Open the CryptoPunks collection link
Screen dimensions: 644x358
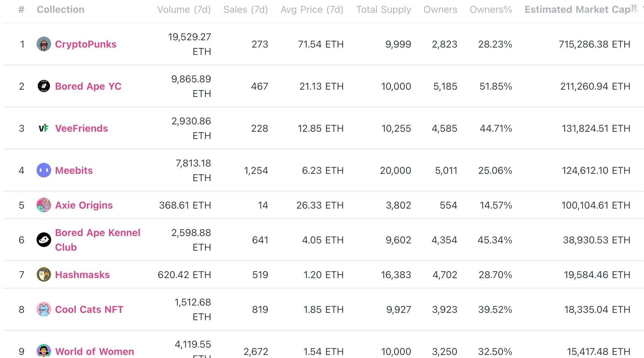(86, 44)
